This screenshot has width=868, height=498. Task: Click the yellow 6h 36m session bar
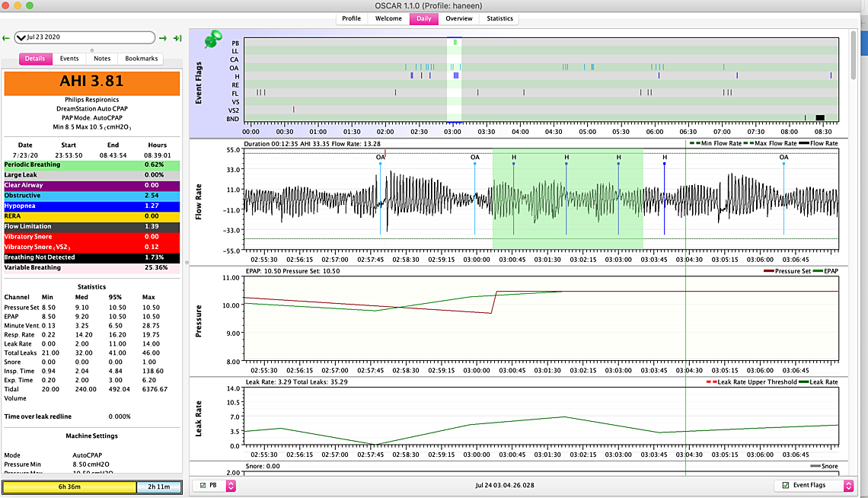click(69, 487)
